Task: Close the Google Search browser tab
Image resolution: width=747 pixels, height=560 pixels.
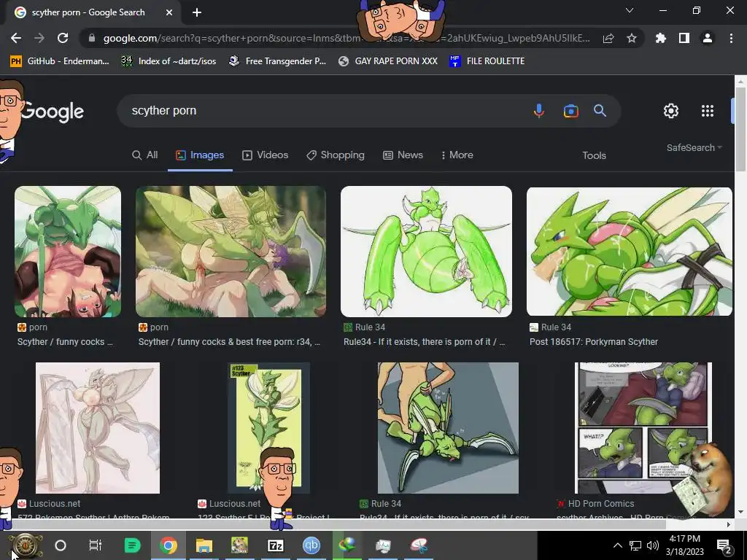Action: (169, 12)
